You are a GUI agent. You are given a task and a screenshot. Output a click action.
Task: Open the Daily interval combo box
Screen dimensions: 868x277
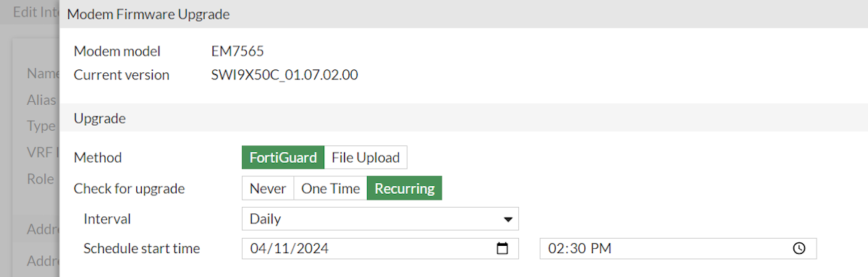(x=380, y=219)
